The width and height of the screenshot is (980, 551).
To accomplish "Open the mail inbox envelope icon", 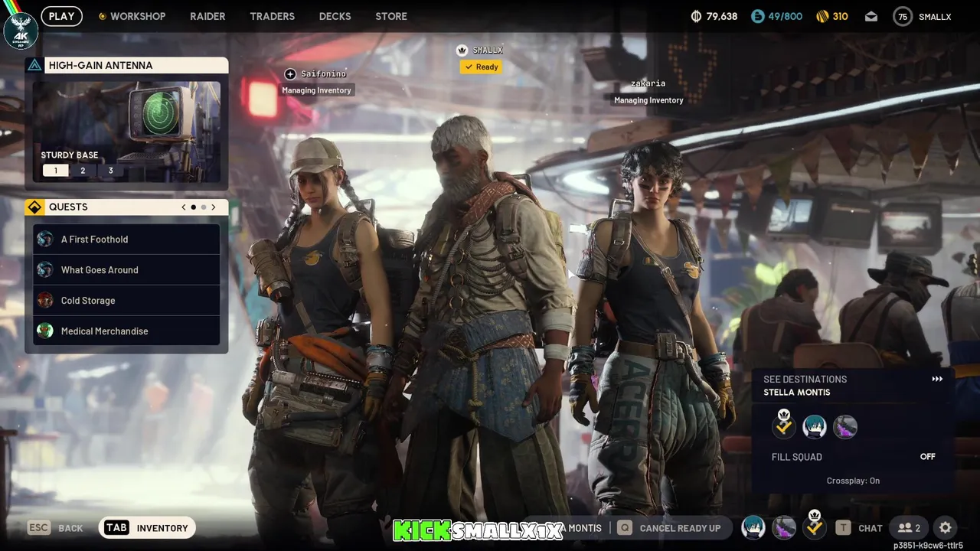I will (x=871, y=16).
